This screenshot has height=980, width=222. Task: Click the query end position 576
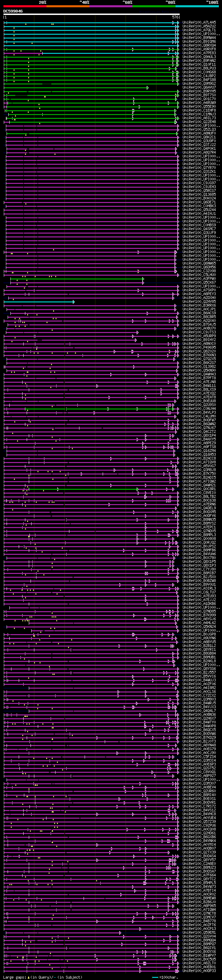click(x=175, y=17)
